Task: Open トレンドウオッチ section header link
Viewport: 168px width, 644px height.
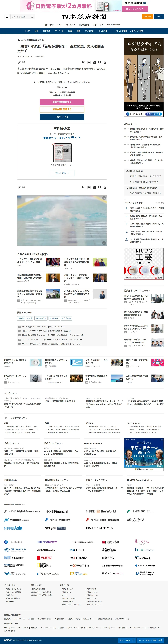Action: pos(18,418)
